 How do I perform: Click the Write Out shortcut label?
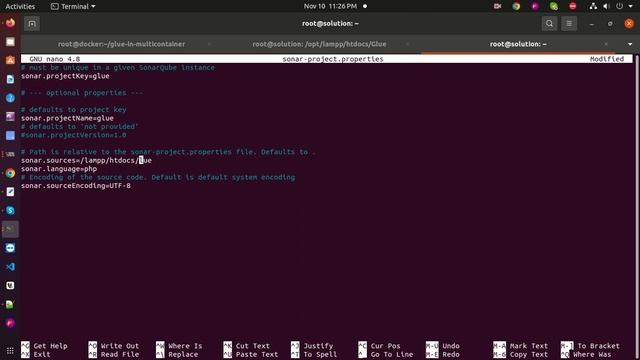[120, 346]
